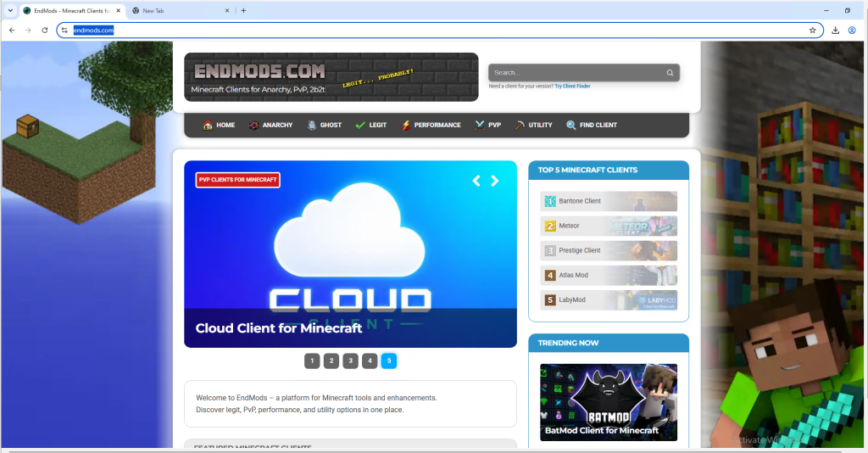Screen dimensions: 868x453
Task: Click the rank 2 badge beside Meteor
Action: tap(549, 226)
